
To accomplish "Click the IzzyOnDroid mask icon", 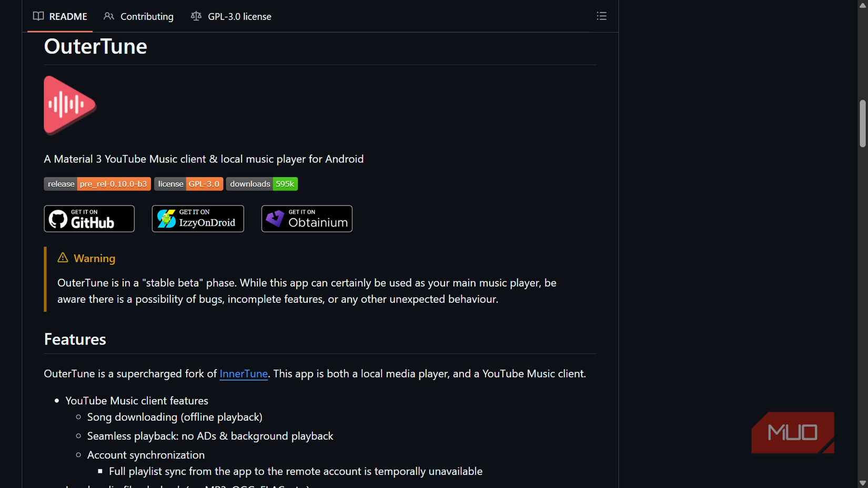I will tap(166, 218).
